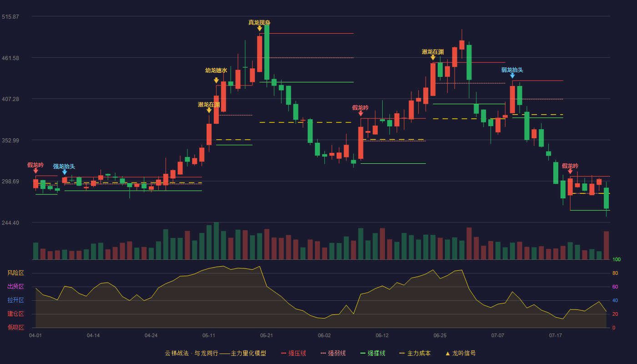The width and height of the screenshot is (637, 364).
Task: Click the orange 80 indicator axis value
Action: click(x=615, y=273)
